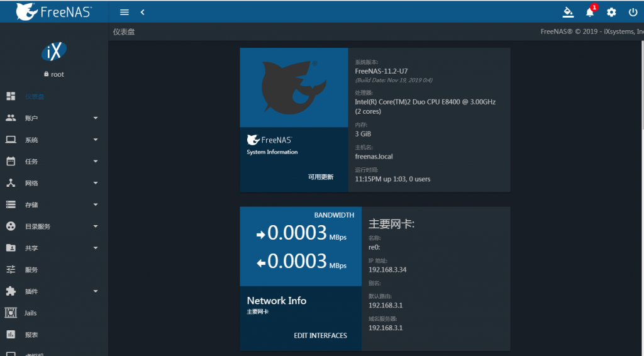The width and height of the screenshot is (644, 356).
Task: Open the settings gear in the header
Action: point(611,13)
